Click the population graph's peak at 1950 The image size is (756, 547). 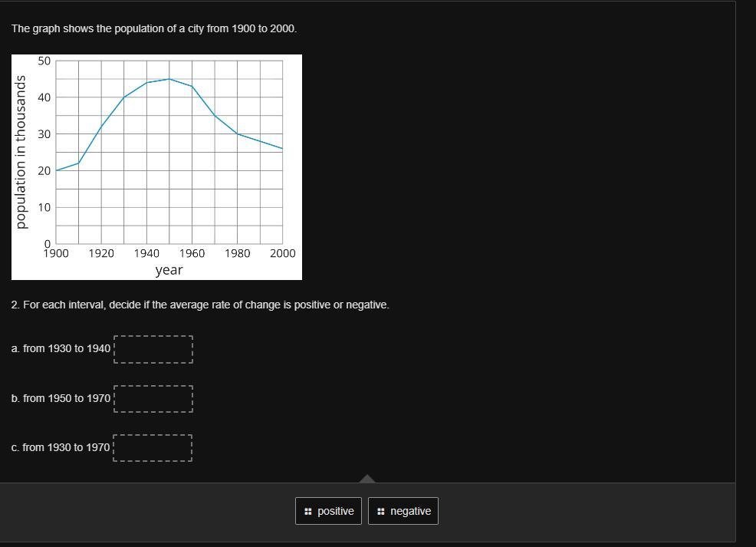(x=169, y=79)
